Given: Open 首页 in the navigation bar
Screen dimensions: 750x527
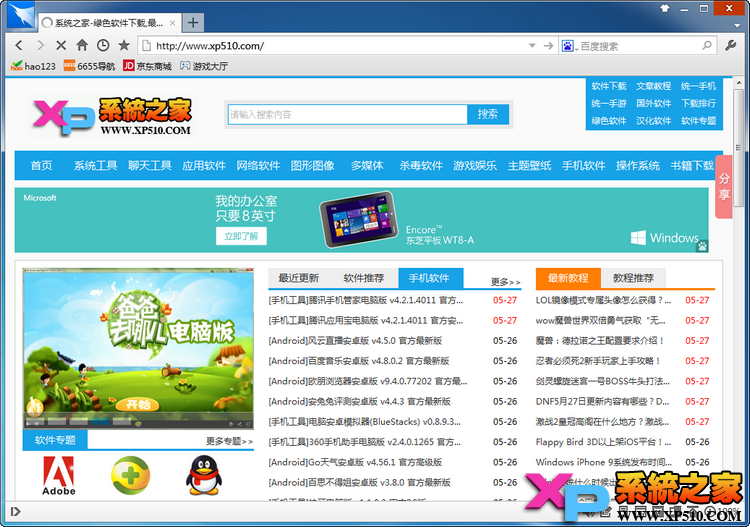Looking at the screenshot, I should [x=42, y=165].
